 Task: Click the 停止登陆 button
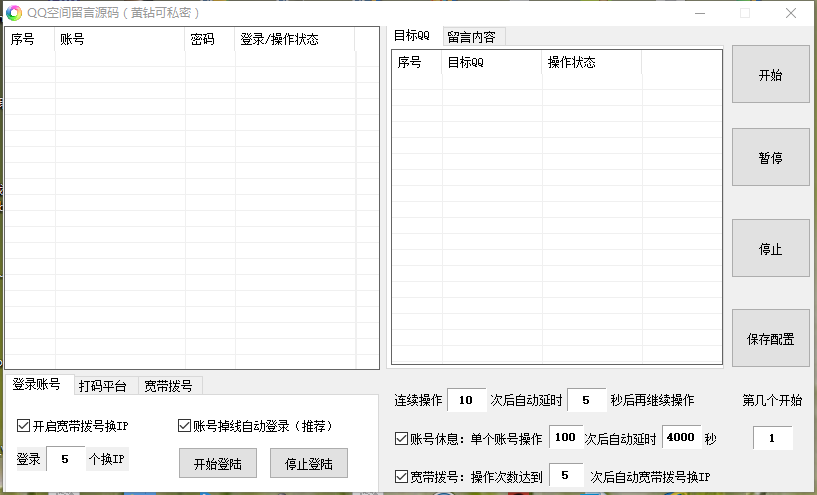click(x=308, y=463)
